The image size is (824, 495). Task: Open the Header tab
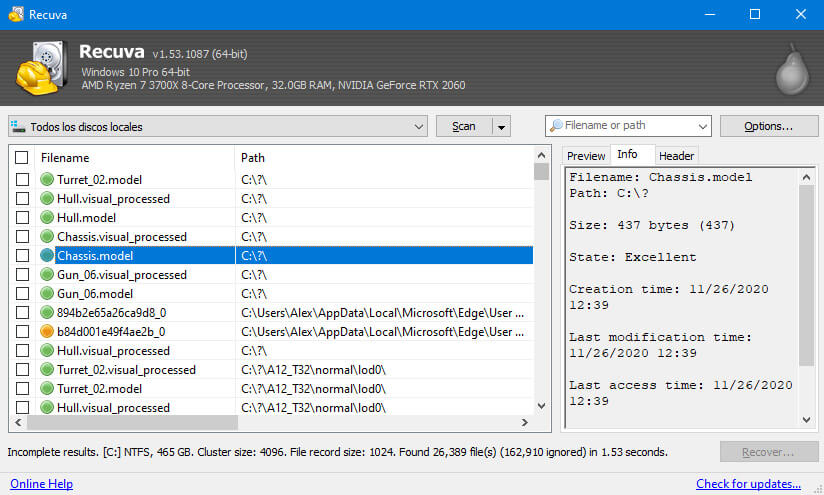676,156
